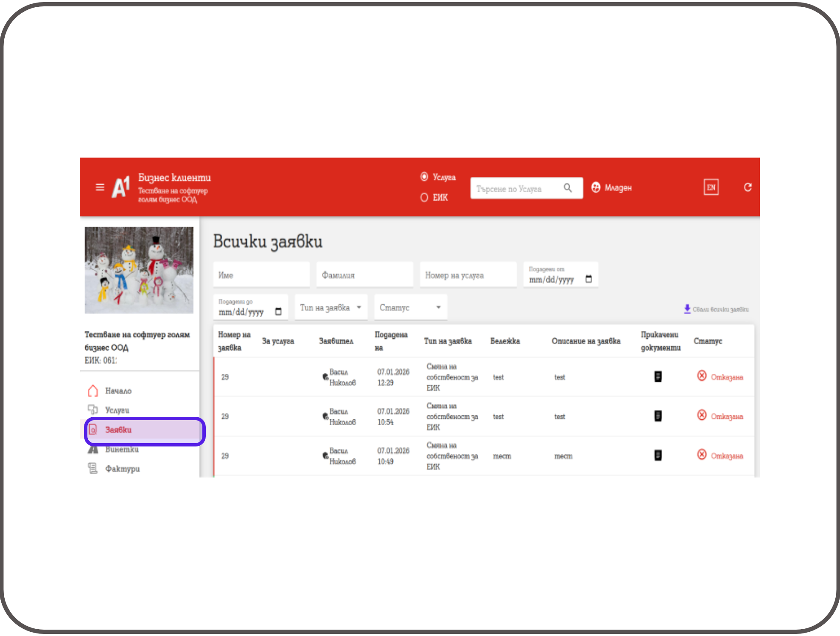
Task: Click the download icon for all requests
Action: tap(687, 309)
